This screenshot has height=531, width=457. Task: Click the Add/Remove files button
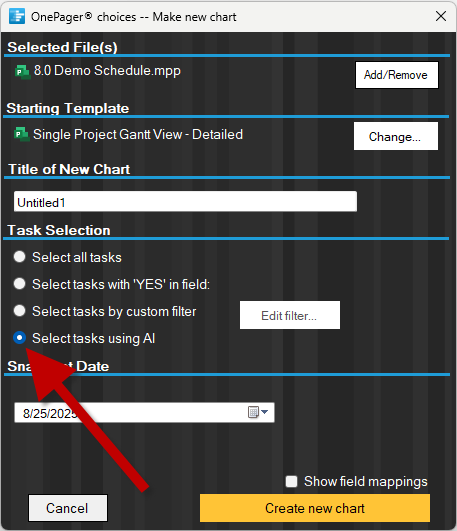click(x=397, y=75)
